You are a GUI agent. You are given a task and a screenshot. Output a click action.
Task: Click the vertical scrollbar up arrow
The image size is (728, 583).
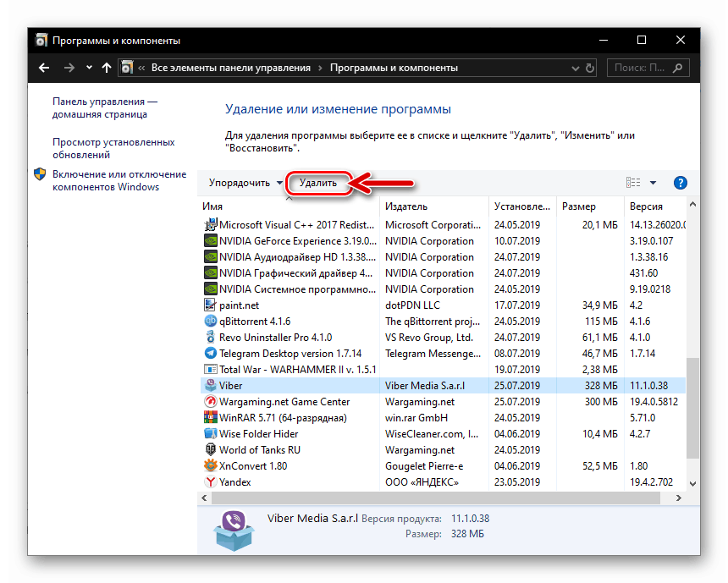692,204
